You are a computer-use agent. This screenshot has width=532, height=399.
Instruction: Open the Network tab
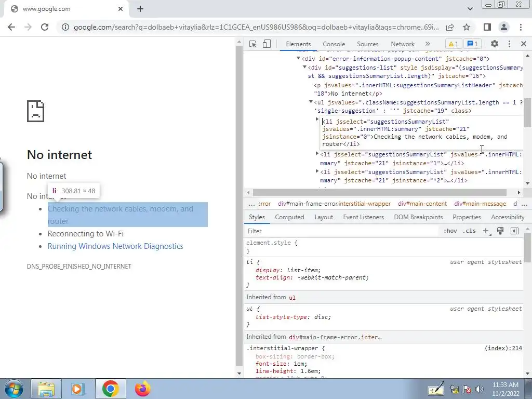[403, 44]
